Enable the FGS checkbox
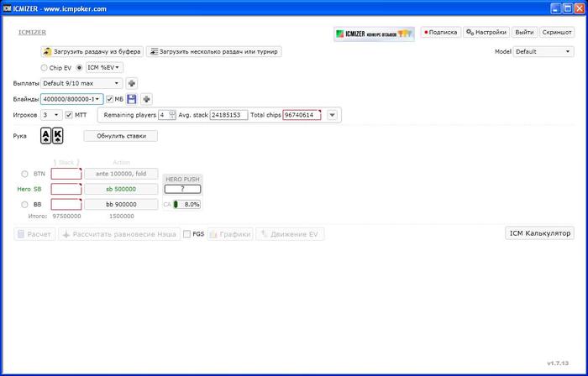Screen dimensions: 588x376 186,234
